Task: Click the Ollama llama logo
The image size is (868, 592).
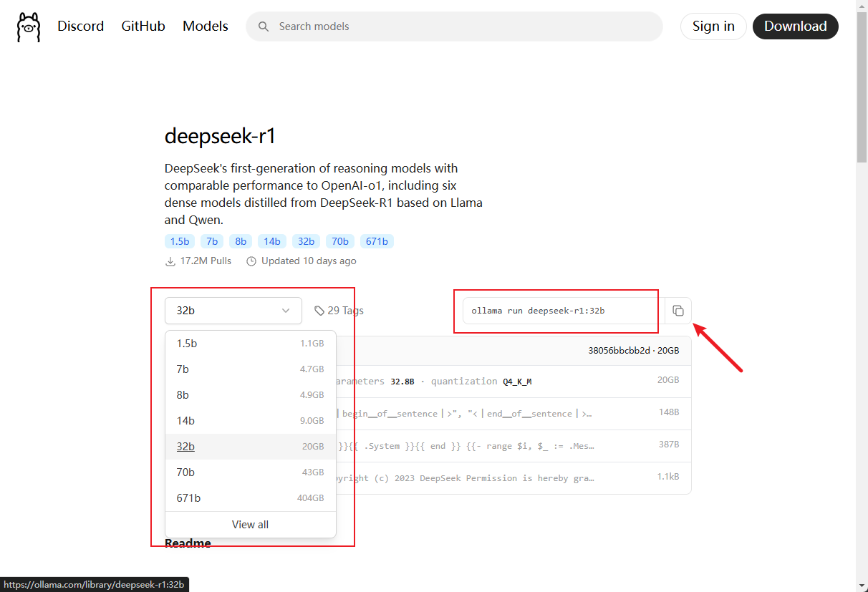Action: point(29,26)
